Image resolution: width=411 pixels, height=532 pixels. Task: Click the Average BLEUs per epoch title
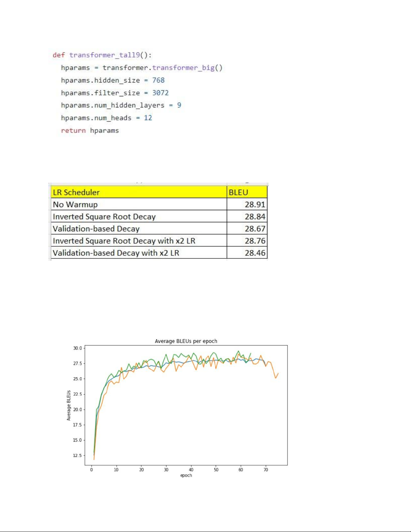click(186, 341)
